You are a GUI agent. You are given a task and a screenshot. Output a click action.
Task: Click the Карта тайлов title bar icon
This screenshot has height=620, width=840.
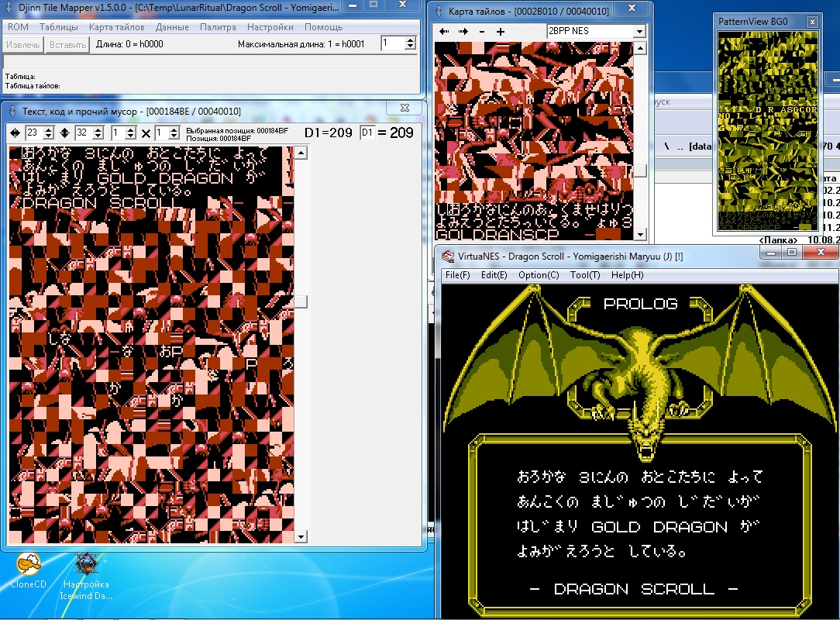[x=439, y=11]
